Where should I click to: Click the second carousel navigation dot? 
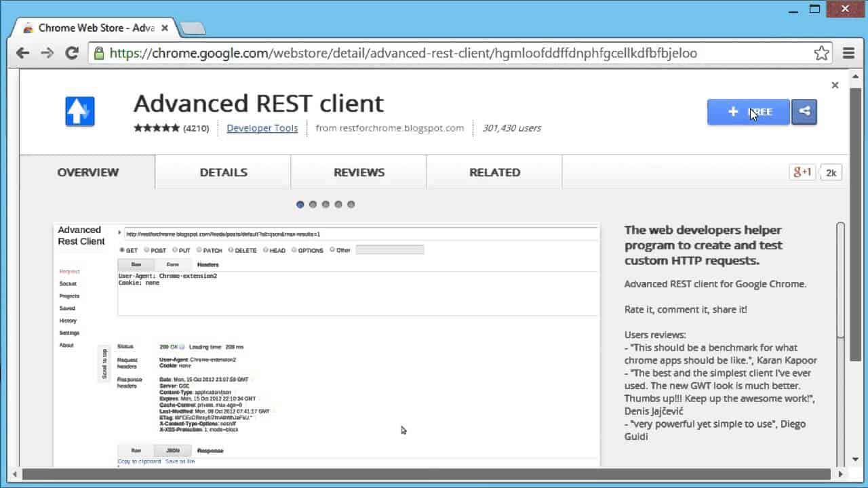click(x=313, y=204)
